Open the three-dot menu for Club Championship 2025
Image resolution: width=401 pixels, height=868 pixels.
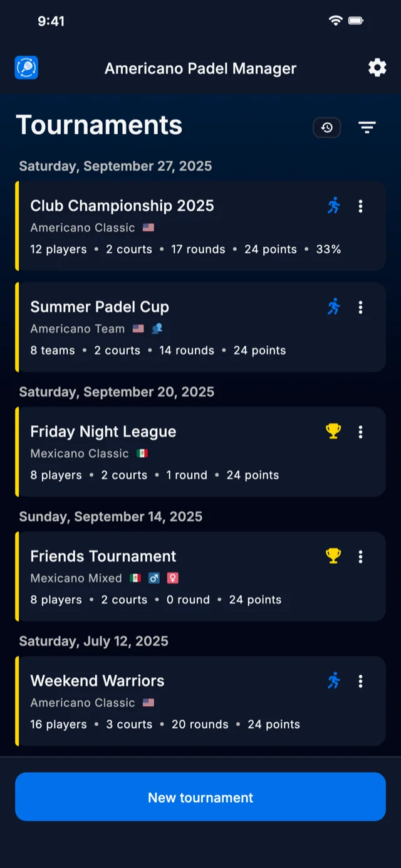point(361,206)
